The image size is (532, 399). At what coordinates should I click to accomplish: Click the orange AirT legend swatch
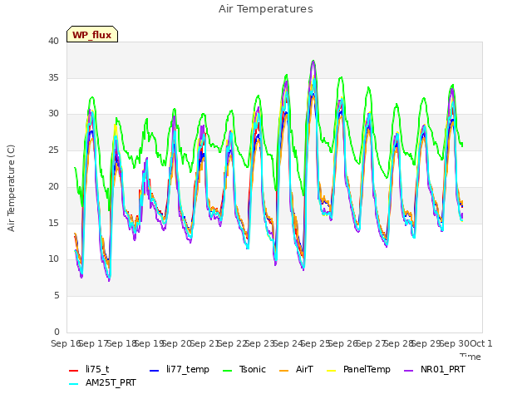tap(283, 370)
